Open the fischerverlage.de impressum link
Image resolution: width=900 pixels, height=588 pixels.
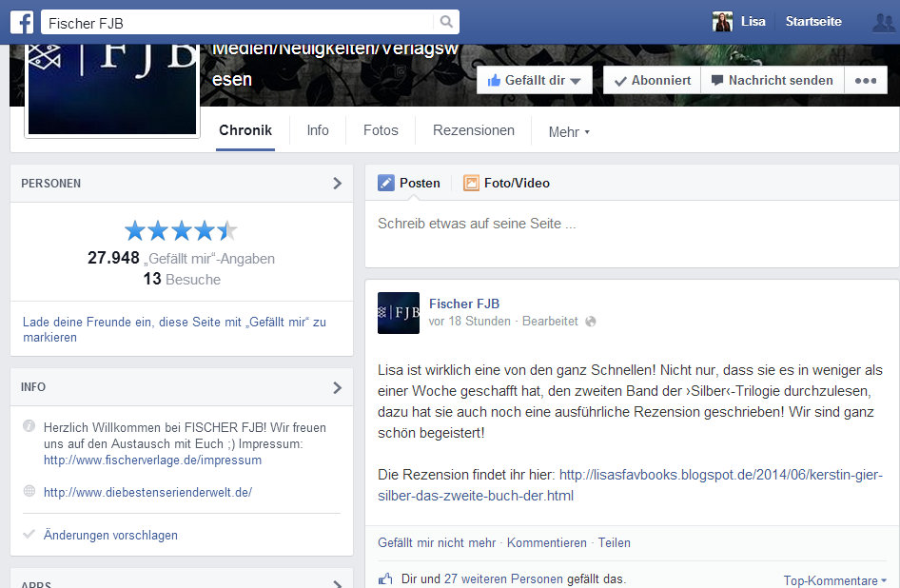pos(152,460)
